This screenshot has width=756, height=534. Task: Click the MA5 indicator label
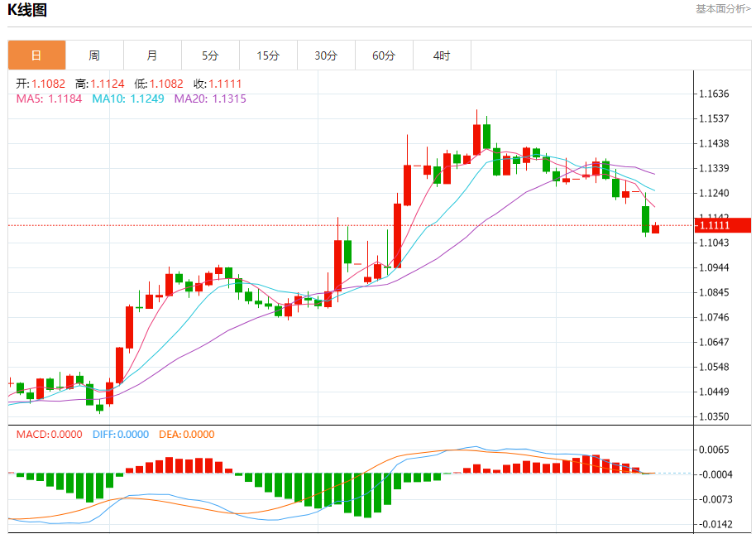coord(49,99)
